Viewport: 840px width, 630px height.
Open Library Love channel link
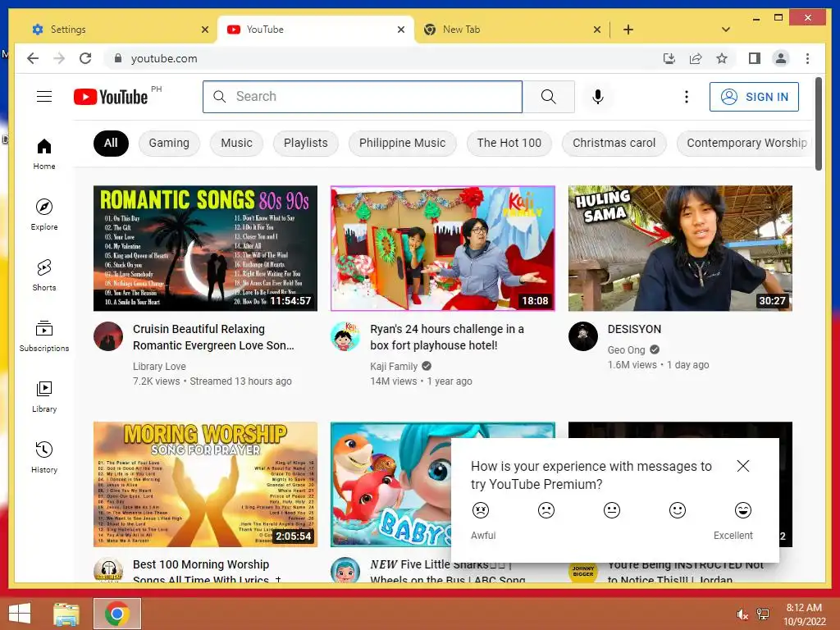(x=159, y=367)
